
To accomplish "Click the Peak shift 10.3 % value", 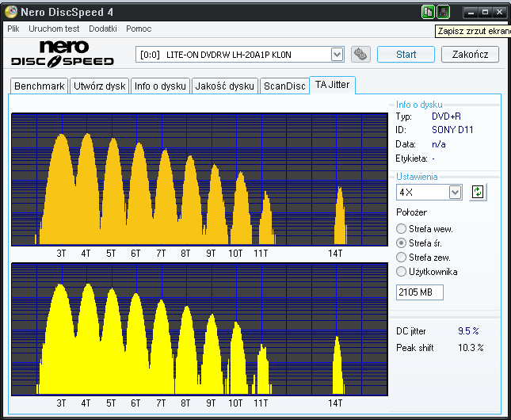I will point(471,348).
